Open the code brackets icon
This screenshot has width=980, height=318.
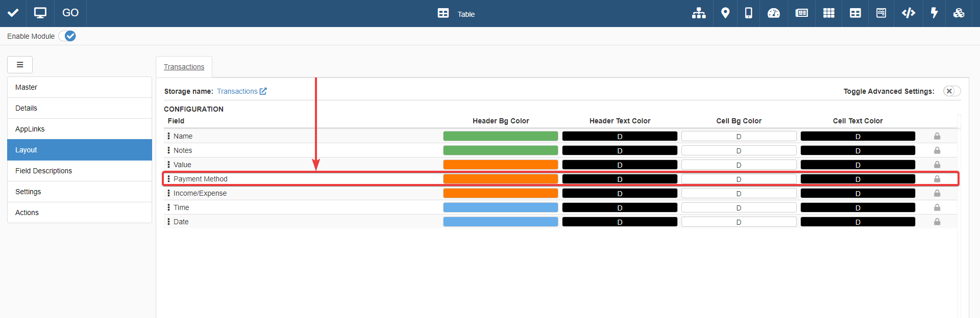coord(908,13)
